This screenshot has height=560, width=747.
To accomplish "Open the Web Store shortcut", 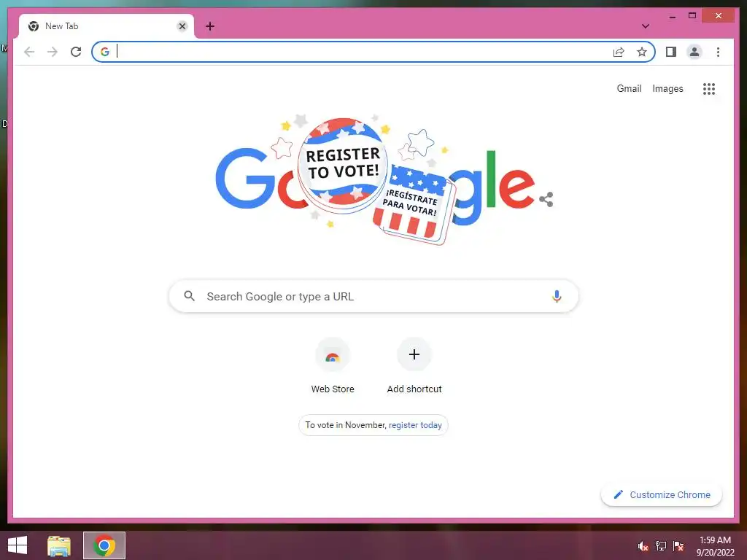I will (333, 366).
